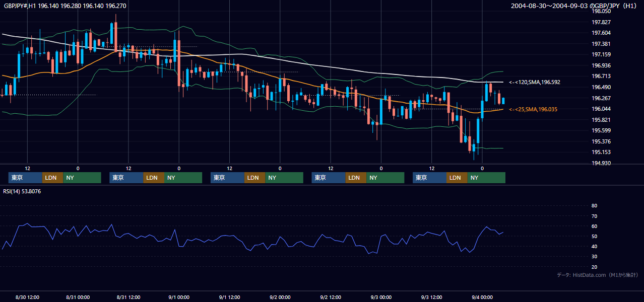Click the 197.604 price axis label

point(601,33)
